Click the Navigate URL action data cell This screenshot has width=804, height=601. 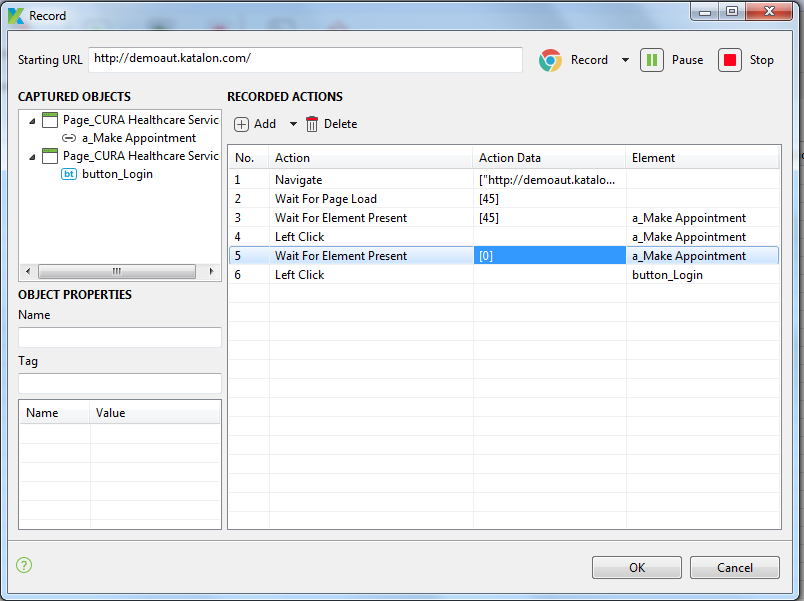(x=549, y=180)
